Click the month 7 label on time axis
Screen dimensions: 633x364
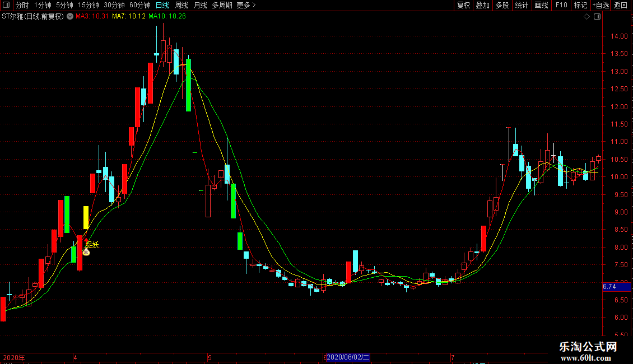tap(453, 357)
